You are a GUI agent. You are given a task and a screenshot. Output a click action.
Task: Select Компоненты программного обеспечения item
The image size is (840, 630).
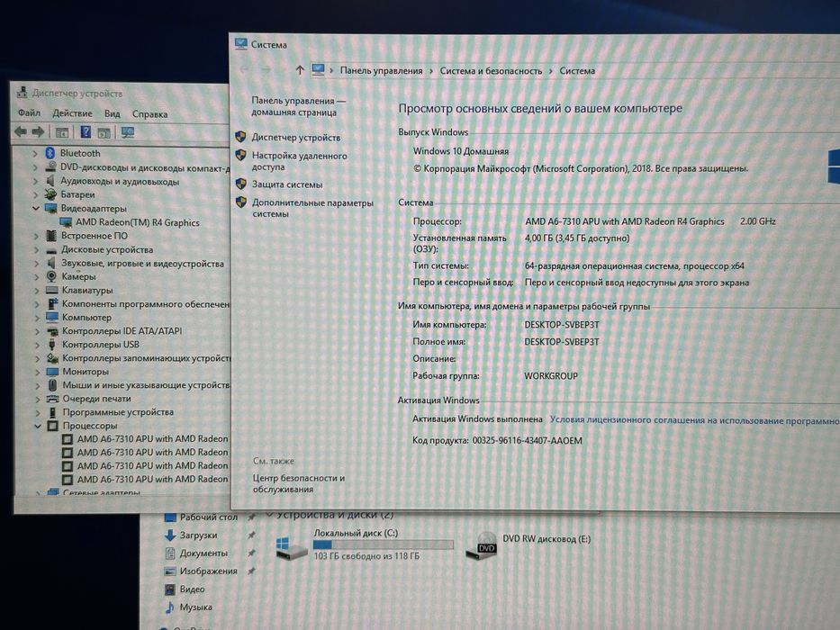coord(146,304)
